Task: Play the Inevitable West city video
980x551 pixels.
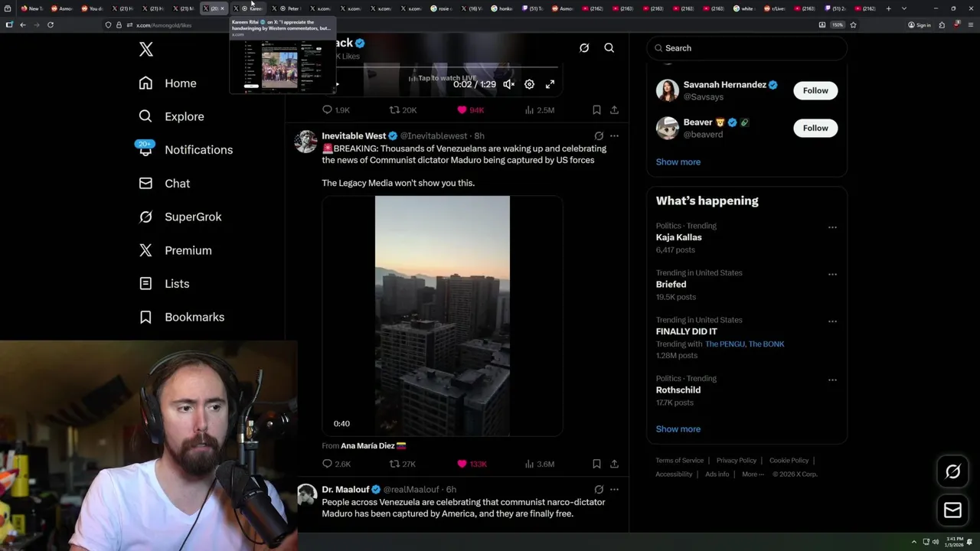Action: 443,316
